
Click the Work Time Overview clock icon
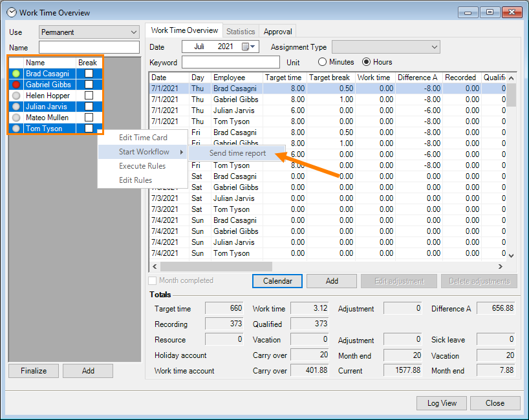coord(12,12)
